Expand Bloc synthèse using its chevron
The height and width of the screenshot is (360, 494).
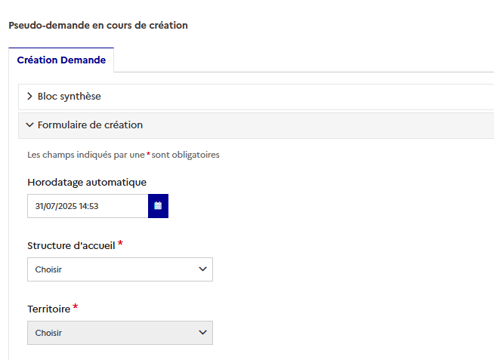(30, 96)
